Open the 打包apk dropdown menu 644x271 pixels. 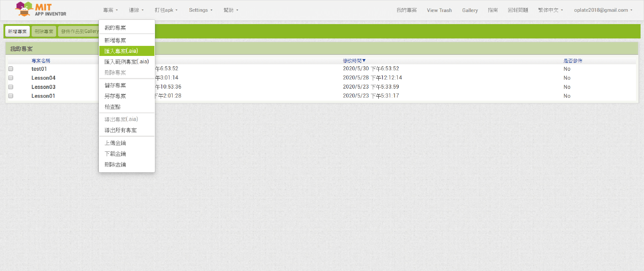[x=166, y=10]
